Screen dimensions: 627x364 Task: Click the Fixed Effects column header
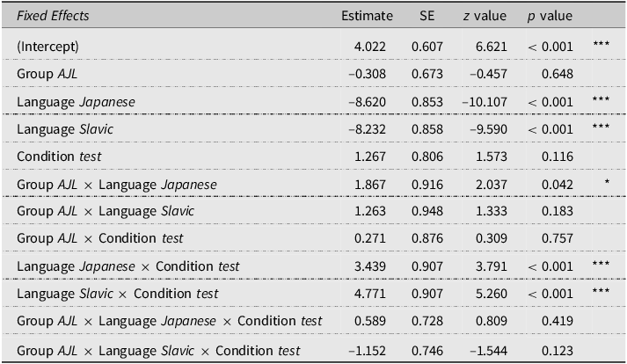tap(52, 16)
